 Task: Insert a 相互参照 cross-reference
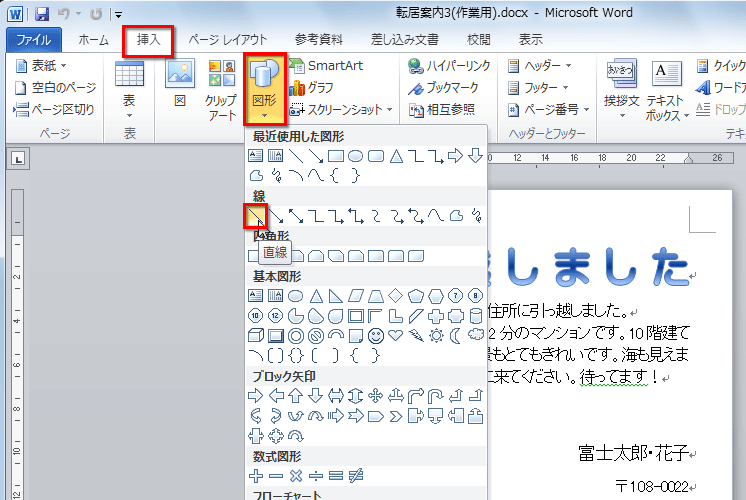442,110
